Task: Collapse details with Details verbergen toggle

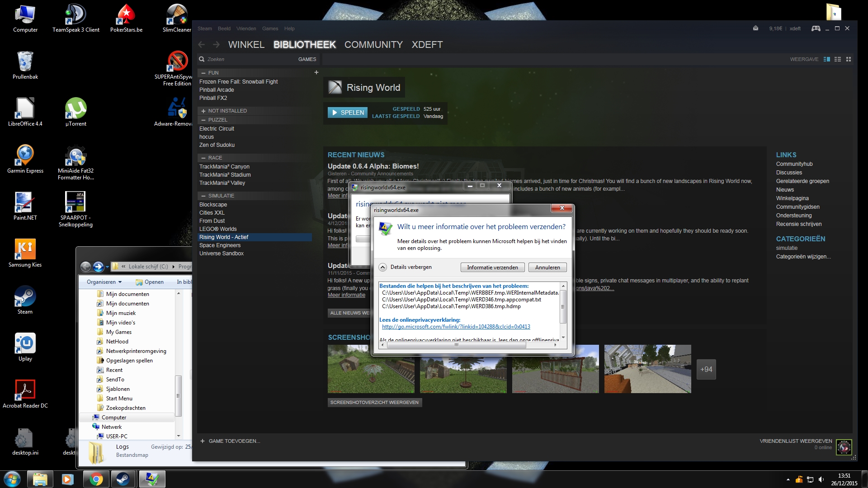Action: [383, 267]
